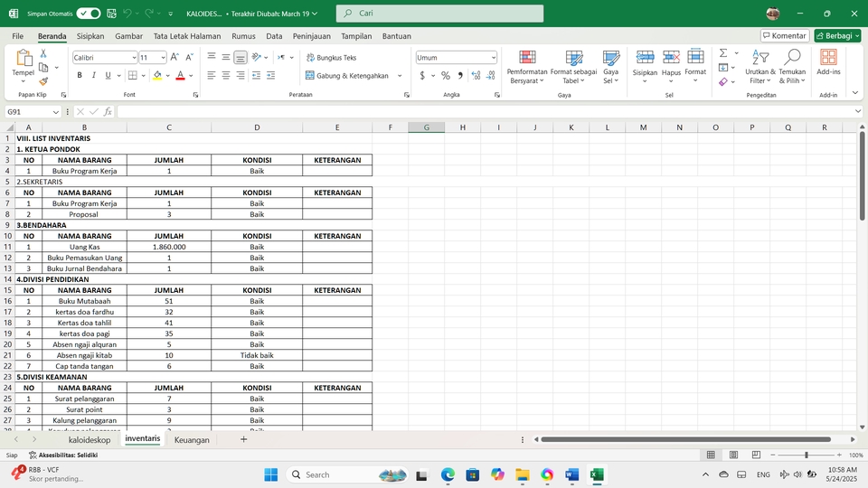Click Aksesibilitas: Selidiki in status bar
The height and width of the screenshot is (488, 868).
pyautogui.click(x=63, y=455)
